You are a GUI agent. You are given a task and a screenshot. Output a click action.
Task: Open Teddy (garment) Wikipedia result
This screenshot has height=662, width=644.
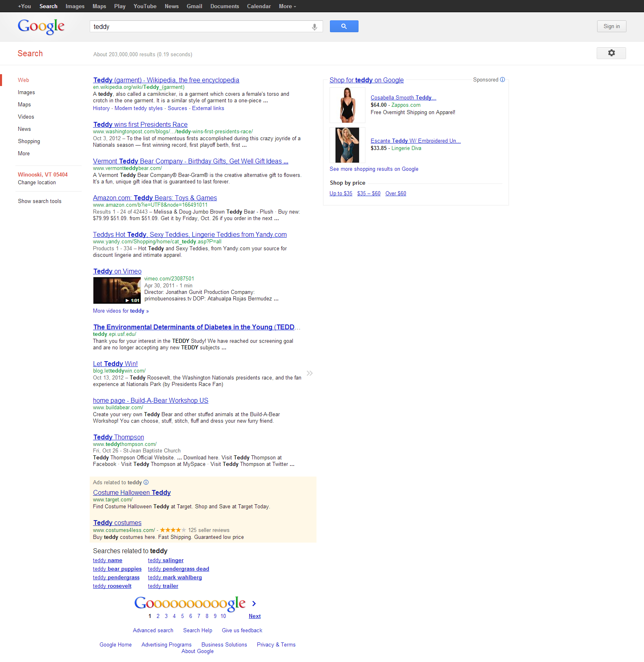[166, 80]
